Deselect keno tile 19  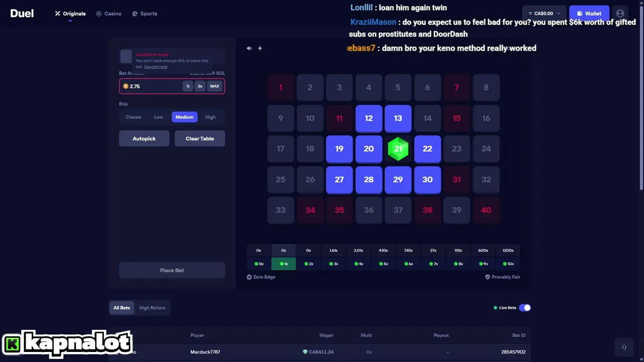tap(339, 149)
